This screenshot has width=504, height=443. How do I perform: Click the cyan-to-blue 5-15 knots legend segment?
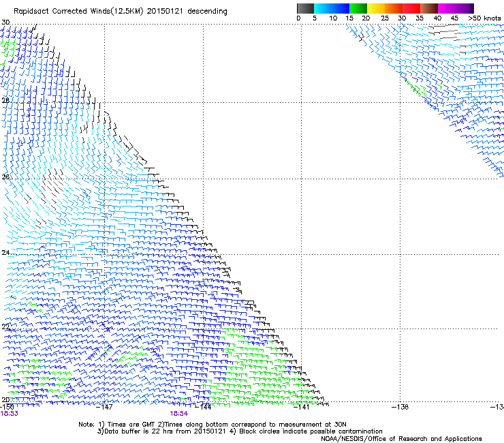tap(332, 8)
